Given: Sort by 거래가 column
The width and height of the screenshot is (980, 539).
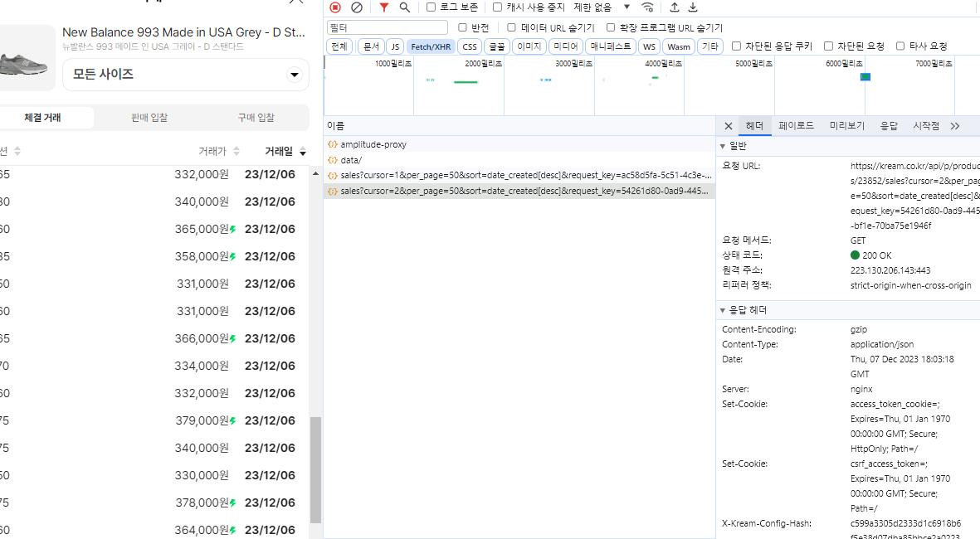Looking at the screenshot, I should [219, 151].
